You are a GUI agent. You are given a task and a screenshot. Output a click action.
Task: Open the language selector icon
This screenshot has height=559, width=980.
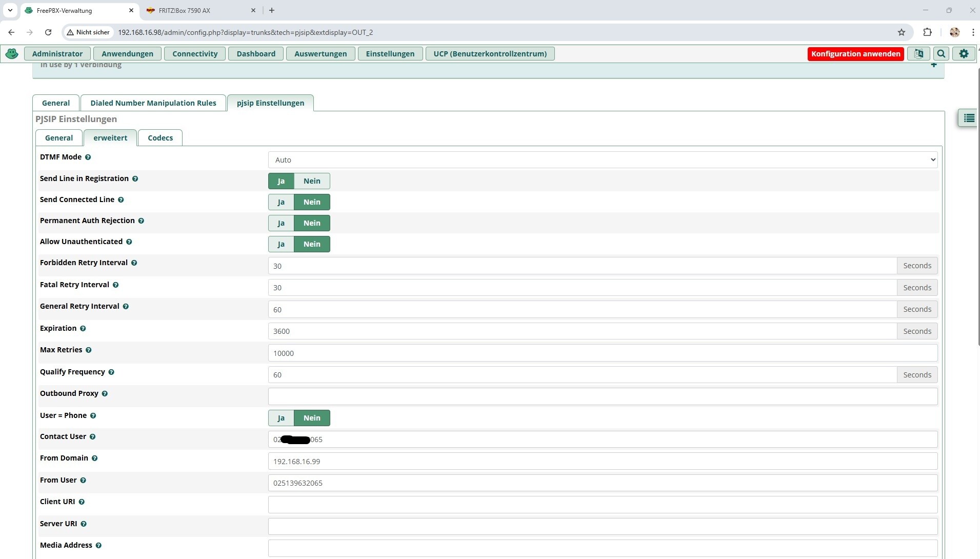tap(918, 54)
